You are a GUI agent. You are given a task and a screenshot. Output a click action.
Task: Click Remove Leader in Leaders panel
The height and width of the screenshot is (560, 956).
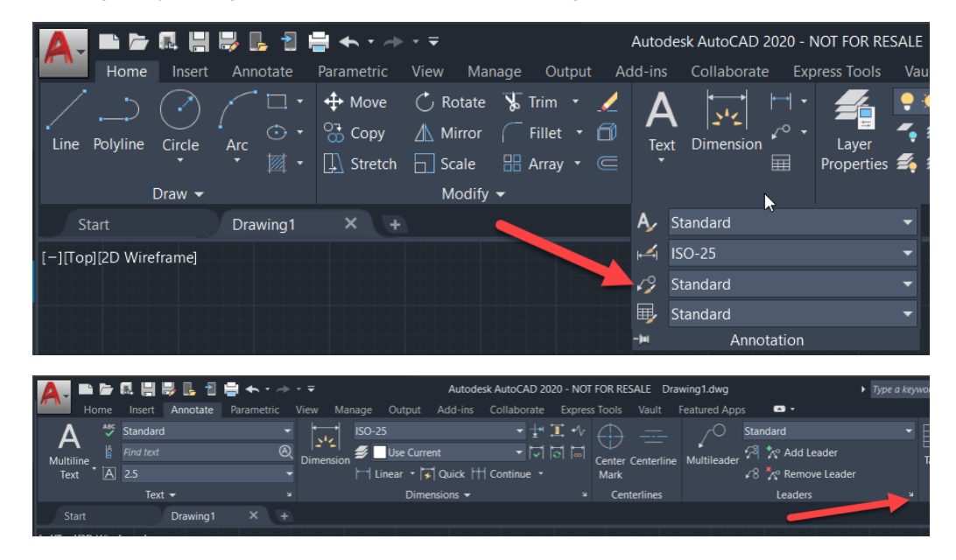(x=811, y=473)
